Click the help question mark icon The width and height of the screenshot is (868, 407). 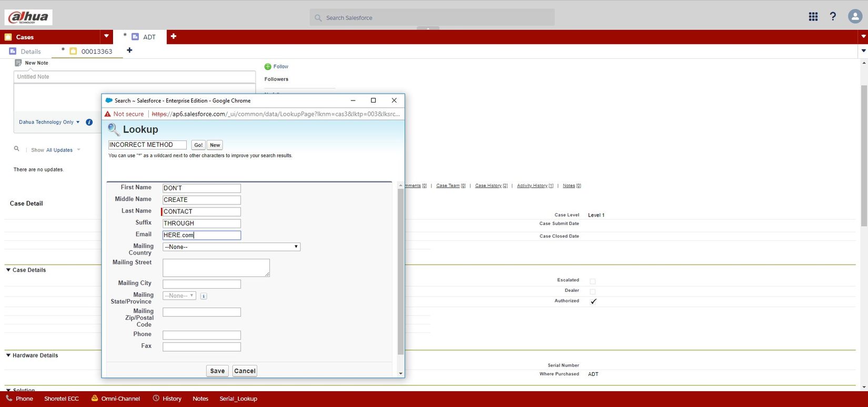tap(833, 17)
